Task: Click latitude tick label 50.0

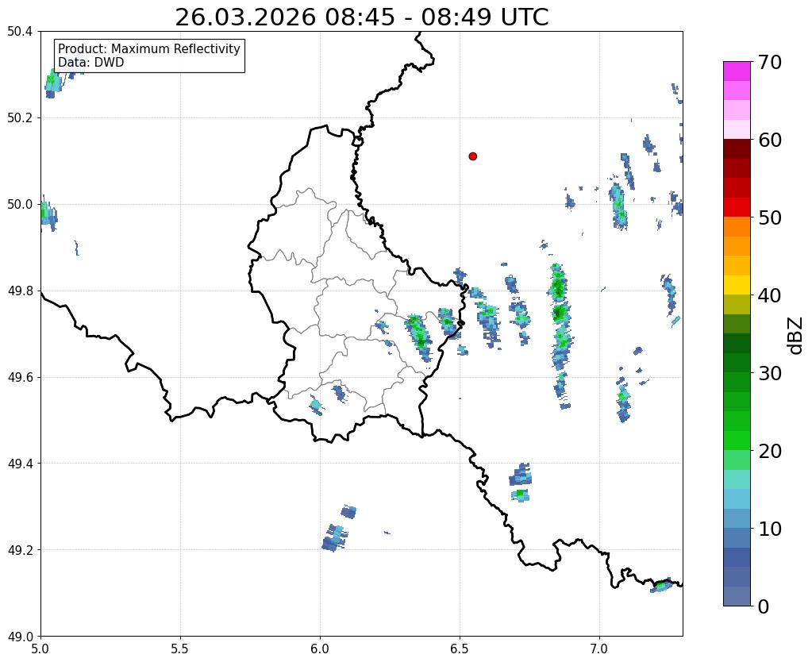Action: pyautogui.click(x=20, y=205)
